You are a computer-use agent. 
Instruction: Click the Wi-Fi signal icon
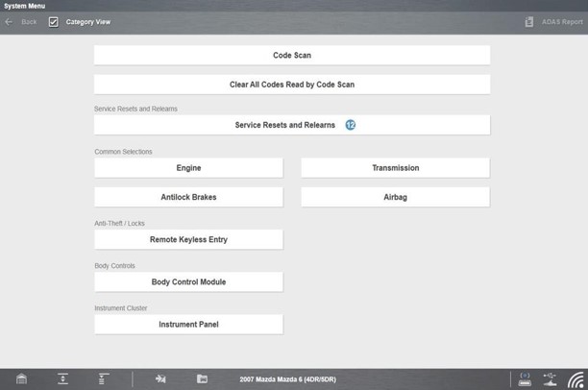point(576,378)
